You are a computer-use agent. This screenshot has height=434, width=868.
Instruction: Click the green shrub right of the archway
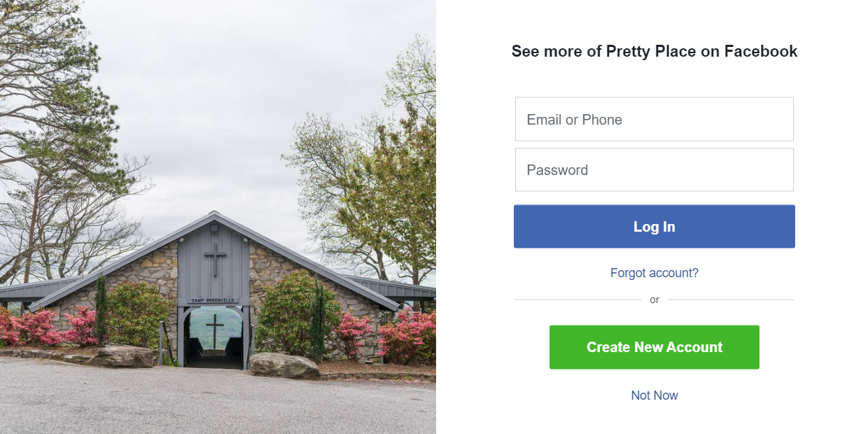[287, 315]
